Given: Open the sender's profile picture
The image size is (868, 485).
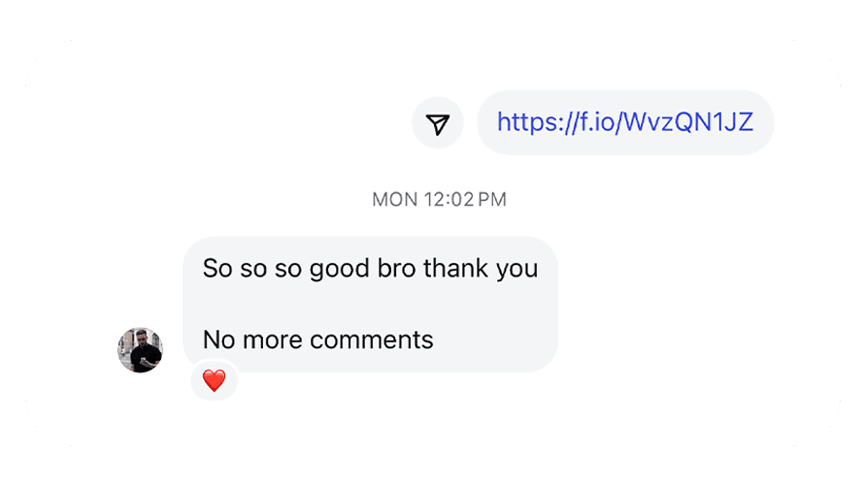Looking at the screenshot, I should 140,349.
